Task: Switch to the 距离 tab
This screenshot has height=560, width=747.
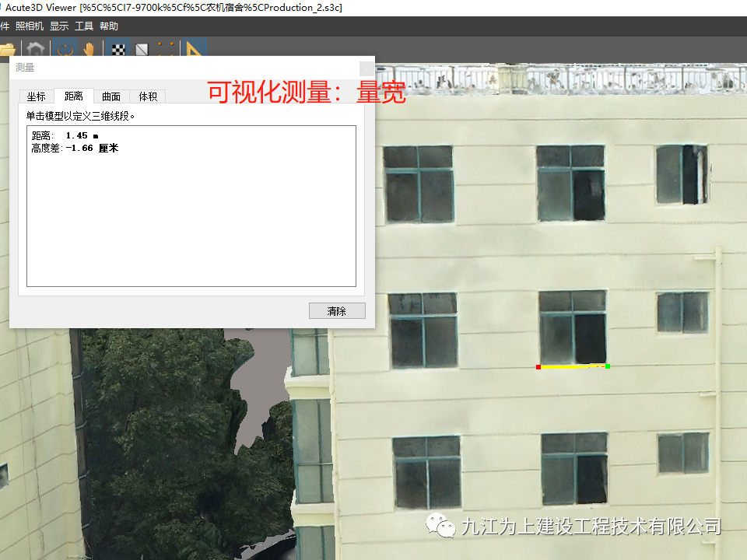Action: pos(74,96)
